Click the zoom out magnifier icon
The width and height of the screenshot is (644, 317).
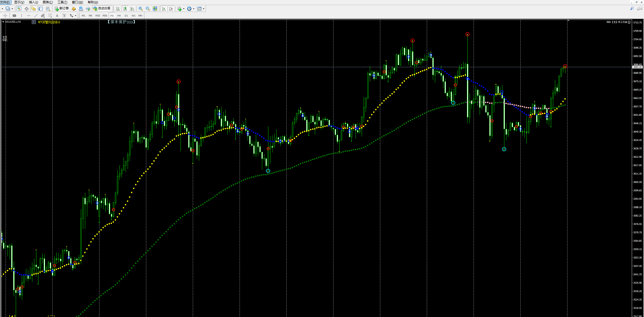coord(148,9)
